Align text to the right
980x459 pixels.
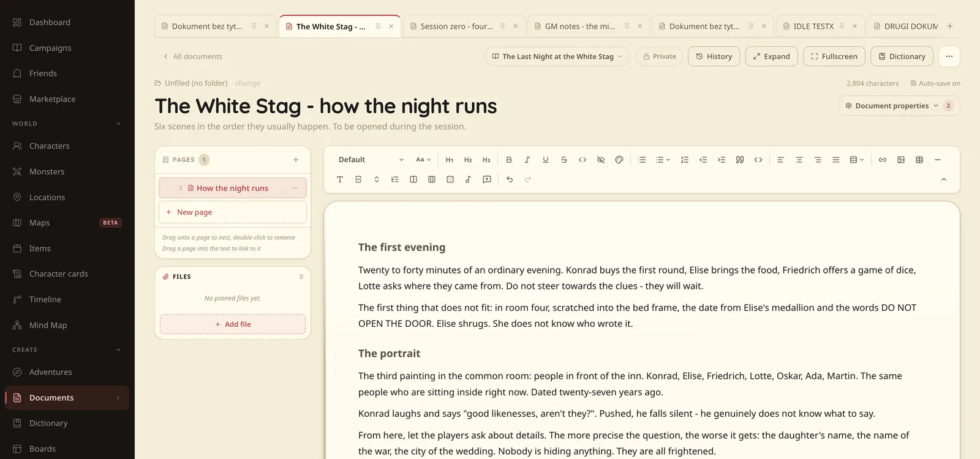[x=818, y=160]
